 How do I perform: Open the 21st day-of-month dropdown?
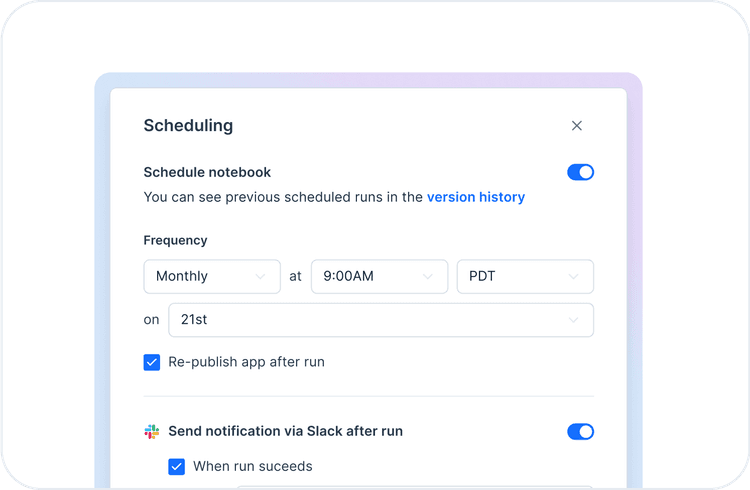click(381, 320)
